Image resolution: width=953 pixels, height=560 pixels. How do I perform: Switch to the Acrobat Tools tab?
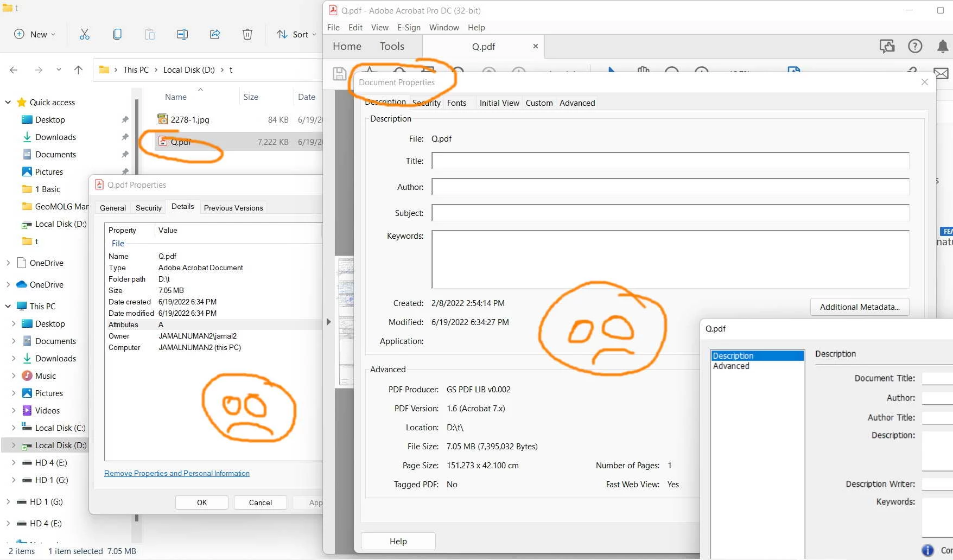[x=392, y=47]
